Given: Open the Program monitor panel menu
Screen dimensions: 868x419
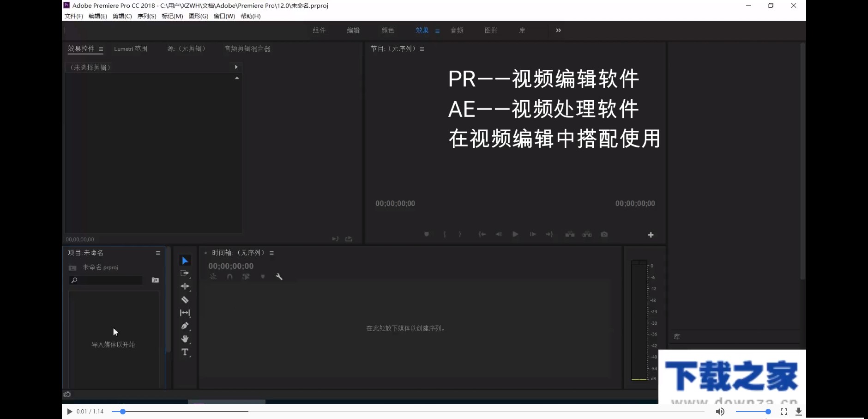Looking at the screenshot, I should 422,48.
